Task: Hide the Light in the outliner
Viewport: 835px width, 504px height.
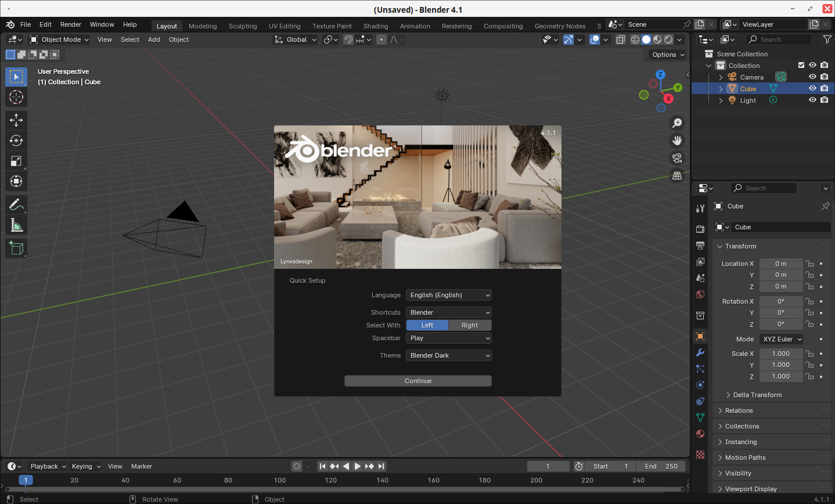Action: pyautogui.click(x=812, y=100)
